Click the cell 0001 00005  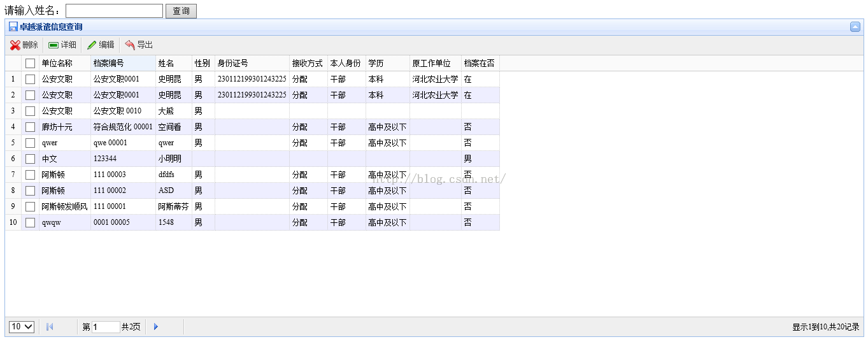[124, 223]
